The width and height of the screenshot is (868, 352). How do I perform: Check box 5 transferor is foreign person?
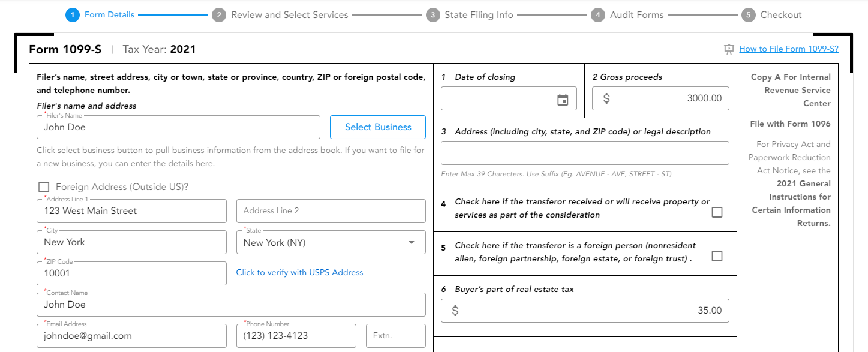click(x=717, y=256)
